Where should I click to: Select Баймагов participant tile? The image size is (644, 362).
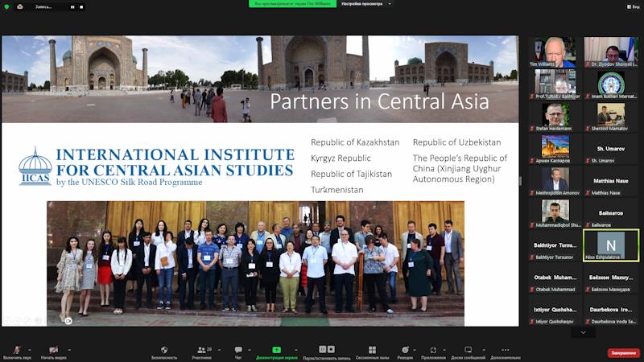coord(611,213)
